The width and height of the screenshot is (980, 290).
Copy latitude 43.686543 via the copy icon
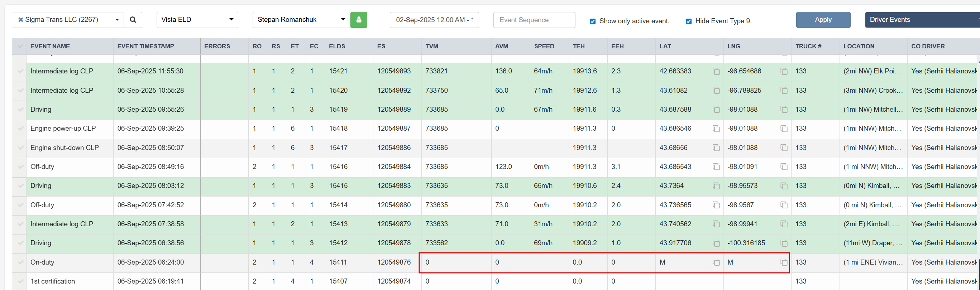tap(716, 167)
